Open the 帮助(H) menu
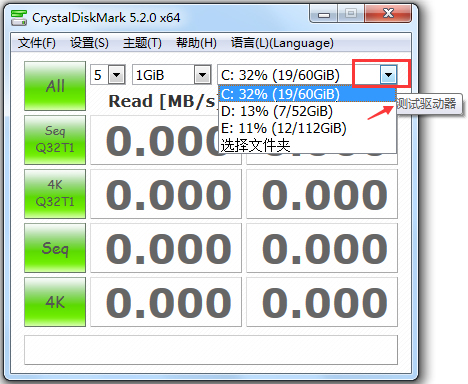This screenshot has width=468, height=384. [x=196, y=43]
